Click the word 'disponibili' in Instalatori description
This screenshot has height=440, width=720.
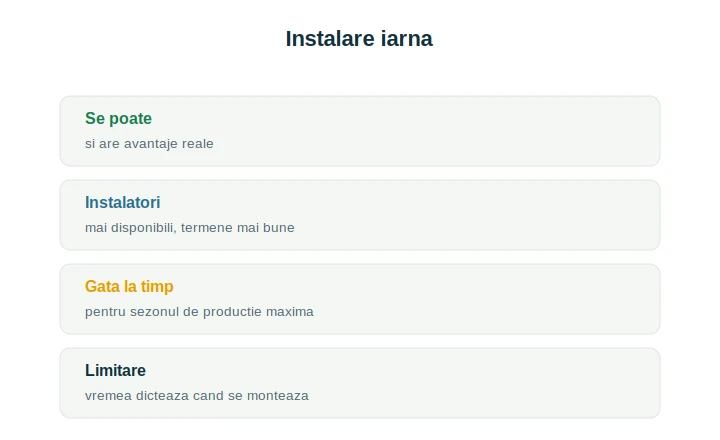click(x=144, y=228)
